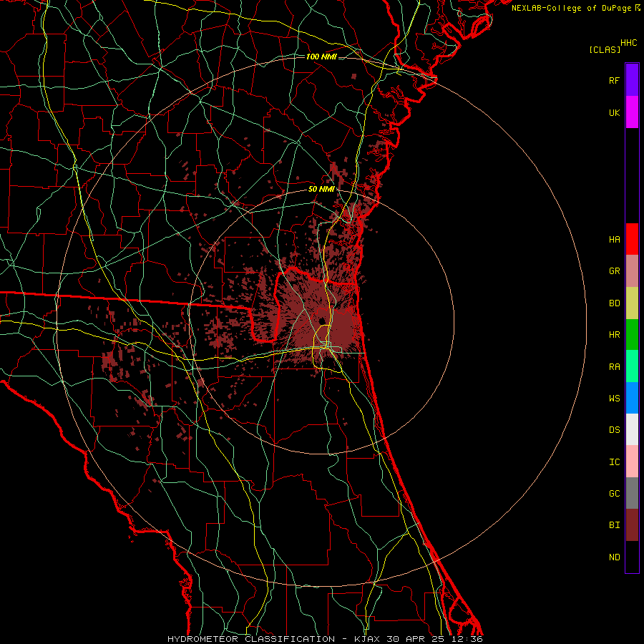Click the ND black legend swatch
This screenshot has width=644, height=644.
tap(632, 557)
